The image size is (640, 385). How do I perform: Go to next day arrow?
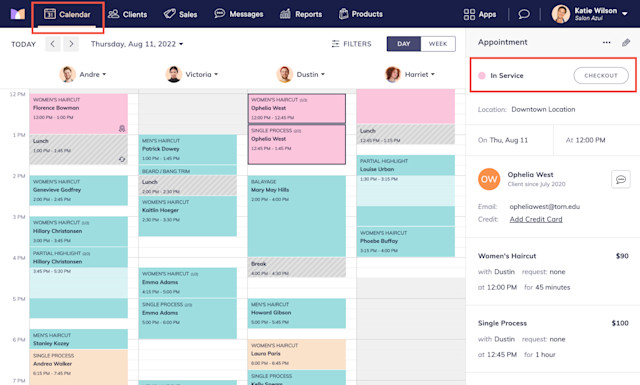(x=71, y=44)
